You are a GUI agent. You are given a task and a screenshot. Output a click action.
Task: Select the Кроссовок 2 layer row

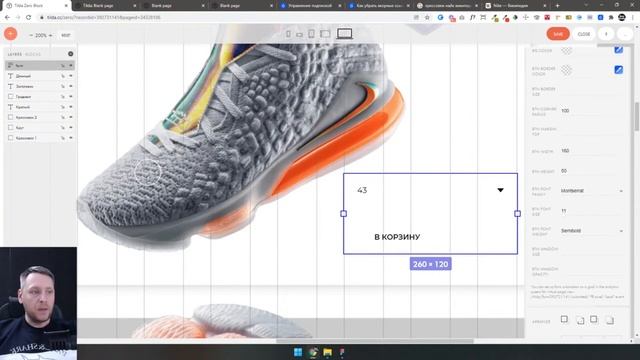click(x=40, y=117)
